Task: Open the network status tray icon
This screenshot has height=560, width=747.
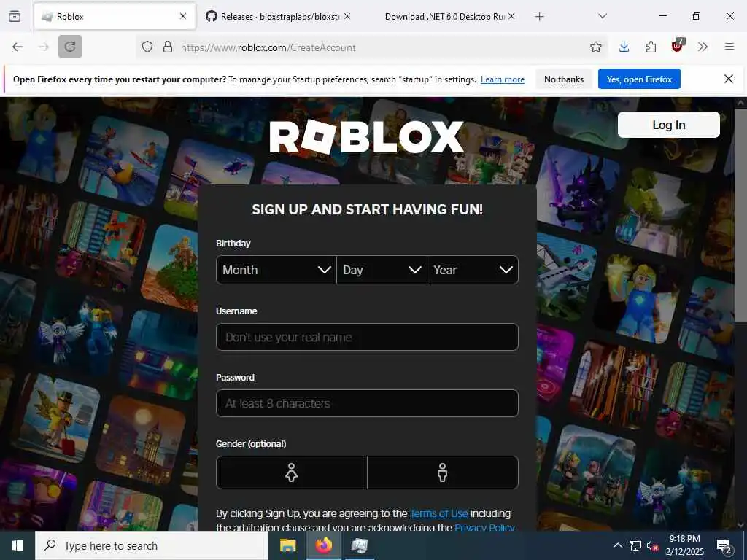Action: (x=635, y=545)
